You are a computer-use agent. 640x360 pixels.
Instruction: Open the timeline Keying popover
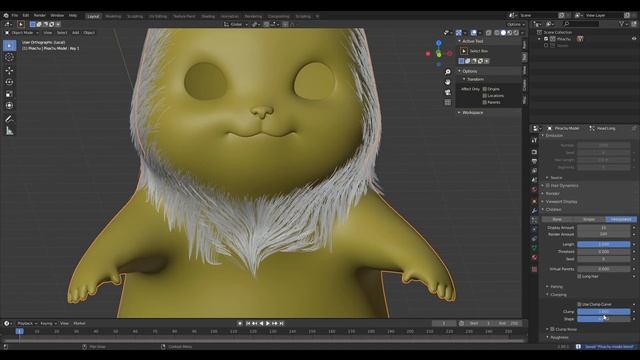click(48, 323)
